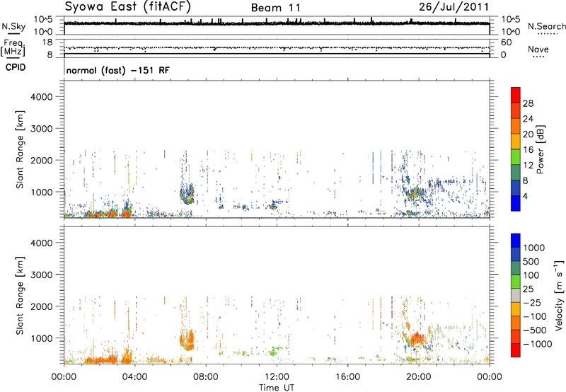Click the "N.Sky" legend label
The height and width of the screenshot is (392, 566).
[13, 26]
